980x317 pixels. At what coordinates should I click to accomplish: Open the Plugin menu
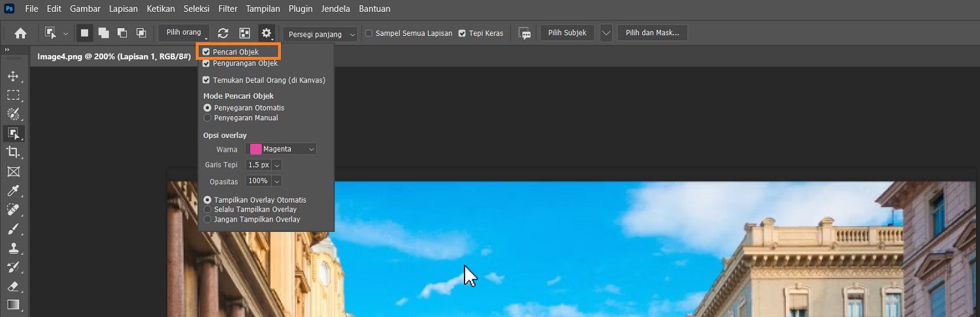(x=301, y=9)
